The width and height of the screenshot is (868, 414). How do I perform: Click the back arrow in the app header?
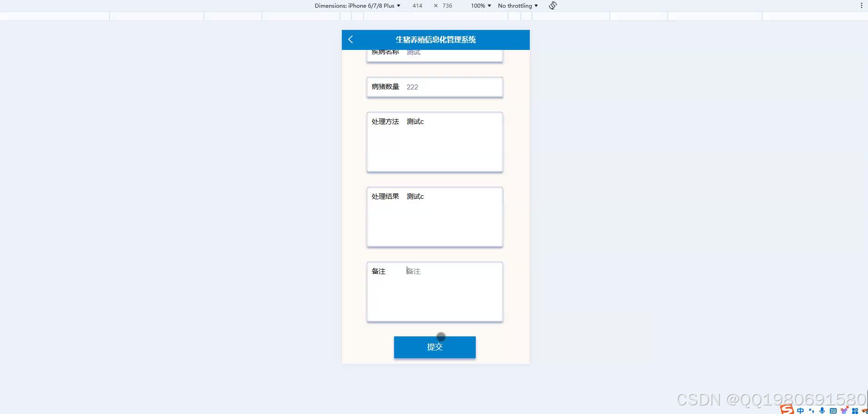pos(350,39)
